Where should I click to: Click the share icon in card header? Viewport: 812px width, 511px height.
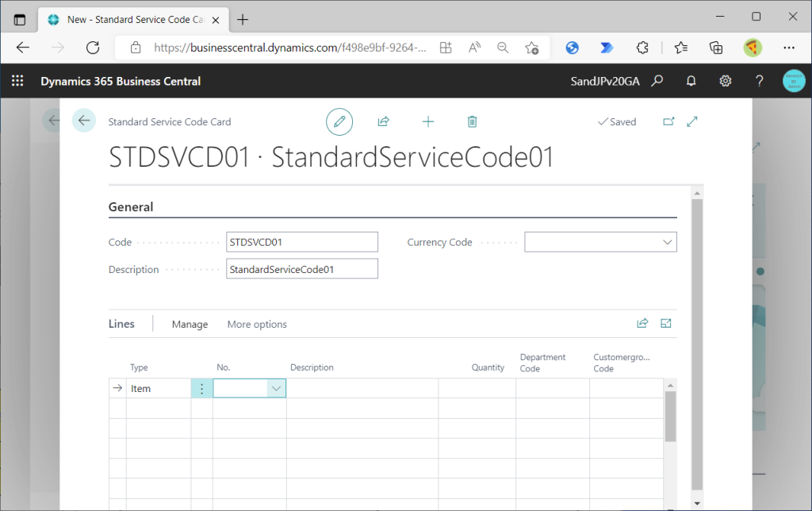(x=383, y=121)
